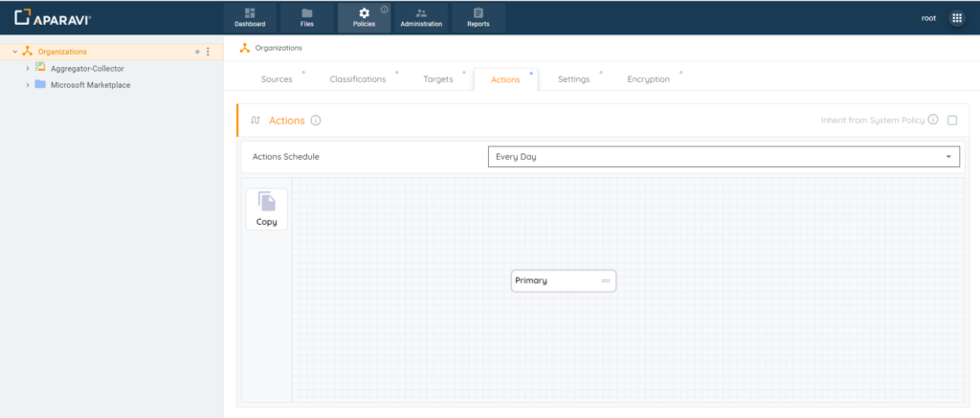Image resolution: width=980 pixels, height=418 pixels.
Task: Switch to the Targets tab
Action: coord(438,79)
